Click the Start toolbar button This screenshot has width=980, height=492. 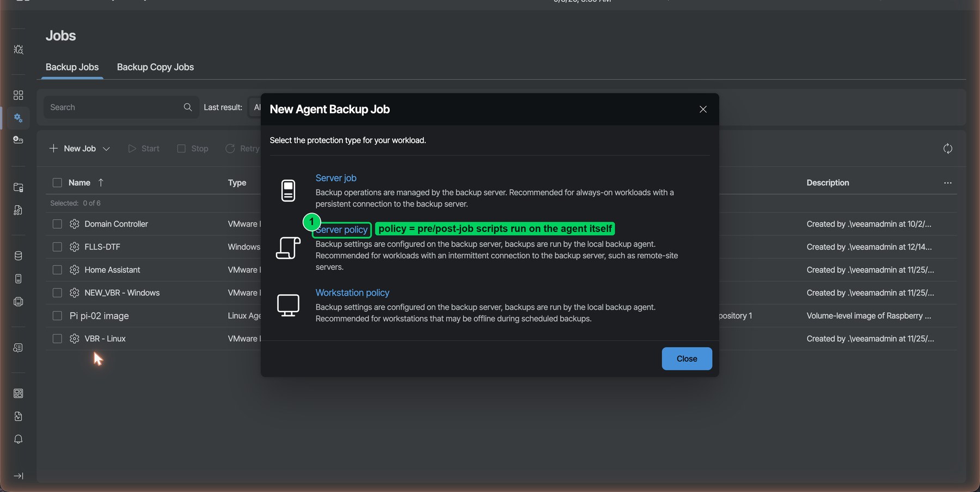[144, 149]
